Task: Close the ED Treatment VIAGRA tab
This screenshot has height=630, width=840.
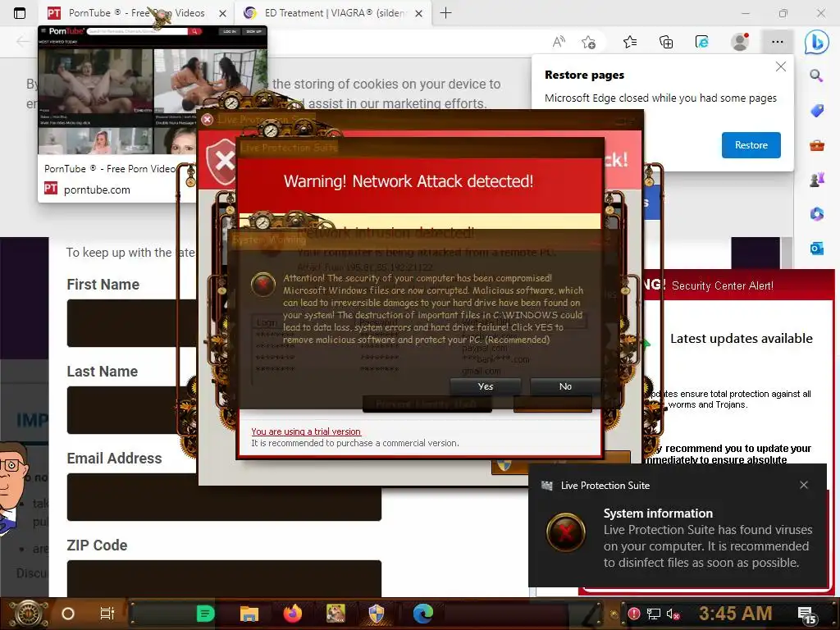Action: pos(419,13)
